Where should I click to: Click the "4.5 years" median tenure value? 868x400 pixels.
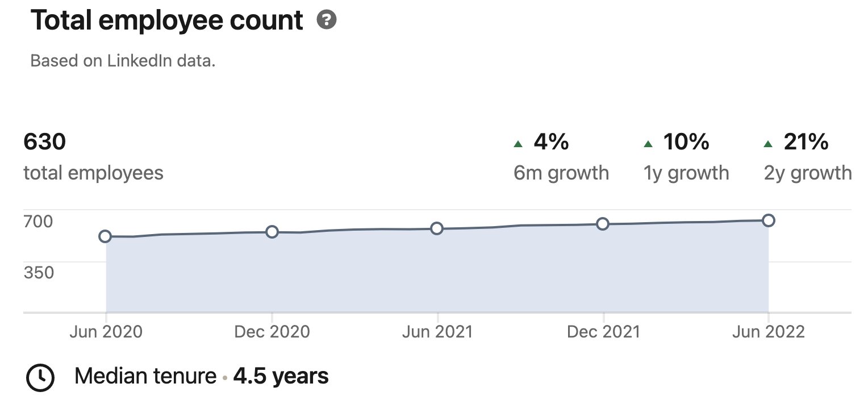tap(281, 376)
